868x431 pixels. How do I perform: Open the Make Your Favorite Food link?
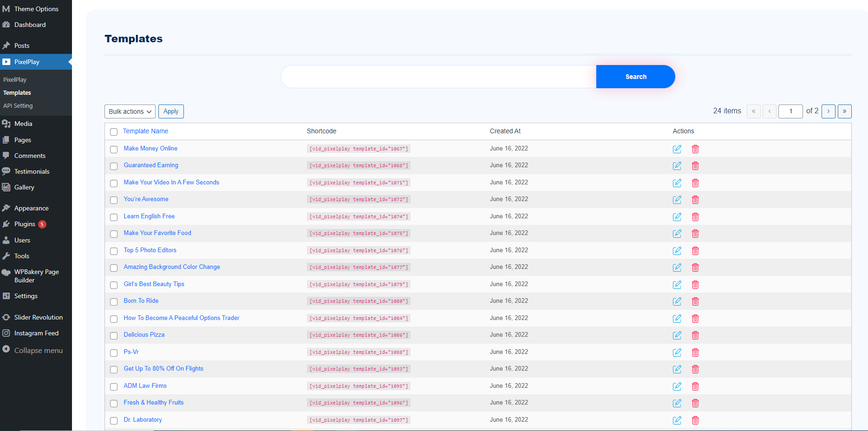[157, 233]
